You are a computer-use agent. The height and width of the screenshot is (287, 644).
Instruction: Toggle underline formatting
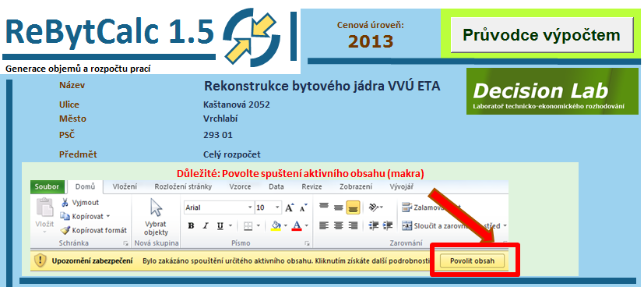pos(220,225)
